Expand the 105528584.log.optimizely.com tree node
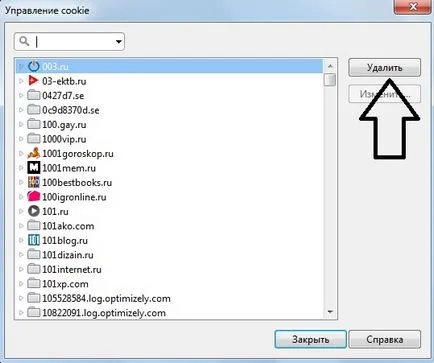Image resolution: width=434 pixels, height=363 pixels. point(21,298)
